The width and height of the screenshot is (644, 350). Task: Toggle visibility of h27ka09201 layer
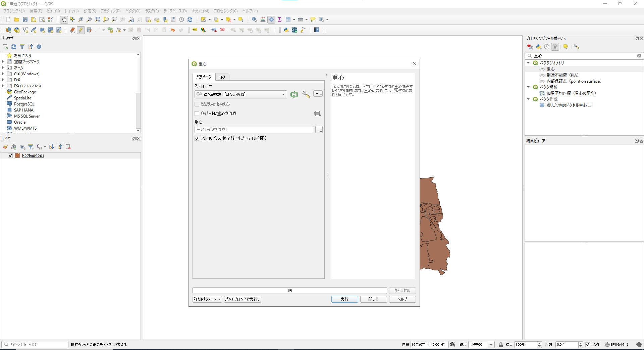(x=10, y=156)
